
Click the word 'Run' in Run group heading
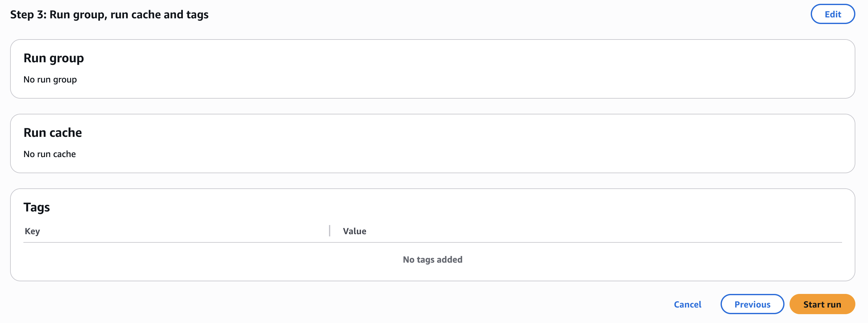click(35, 58)
